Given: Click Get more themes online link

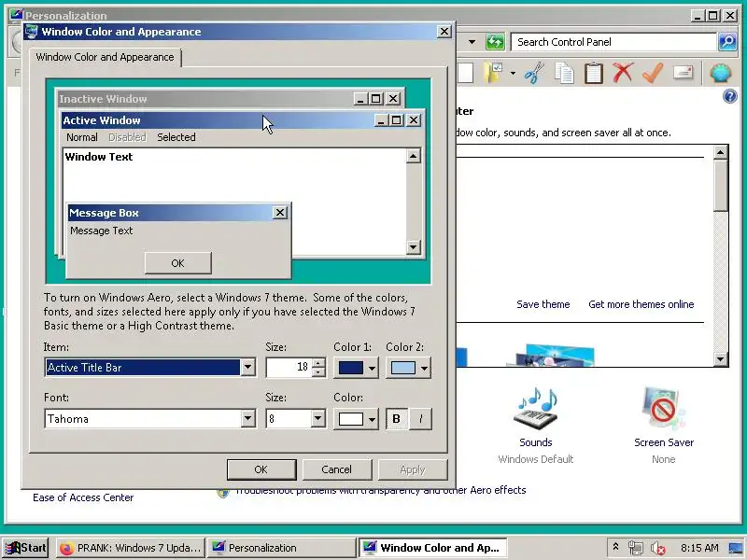Looking at the screenshot, I should pos(641,304).
